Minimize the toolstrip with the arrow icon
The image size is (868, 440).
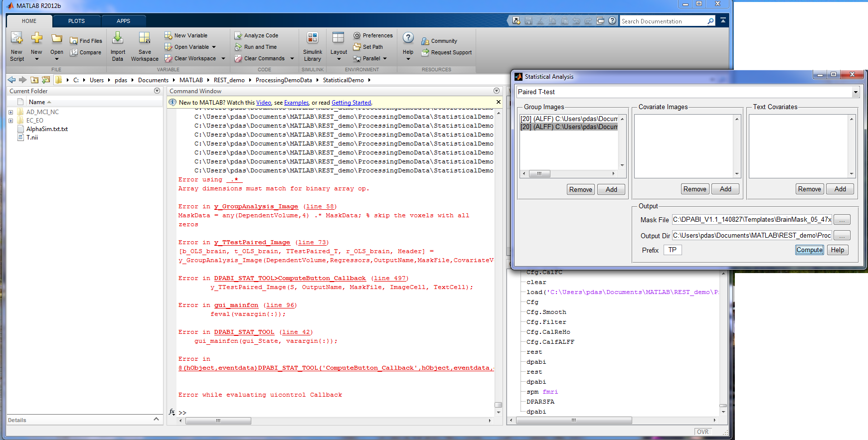pyautogui.click(x=723, y=20)
